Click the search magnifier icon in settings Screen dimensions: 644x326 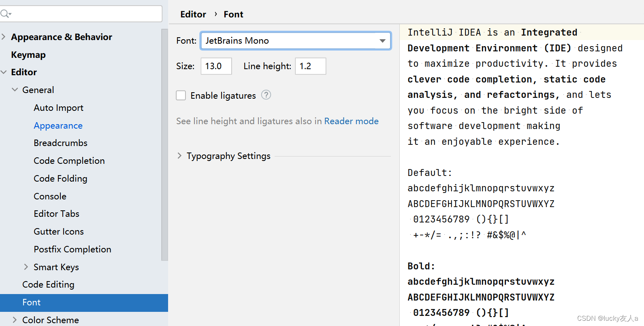coord(6,14)
